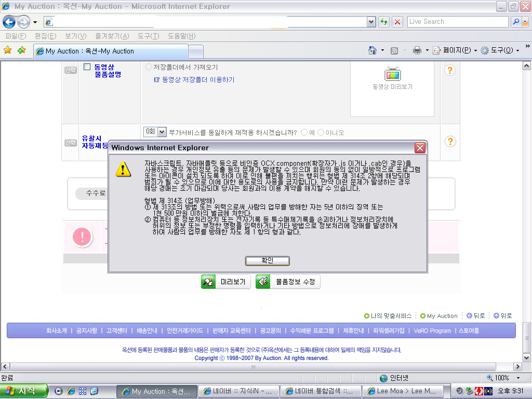Open the 보기(V) menu

(76, 36)
